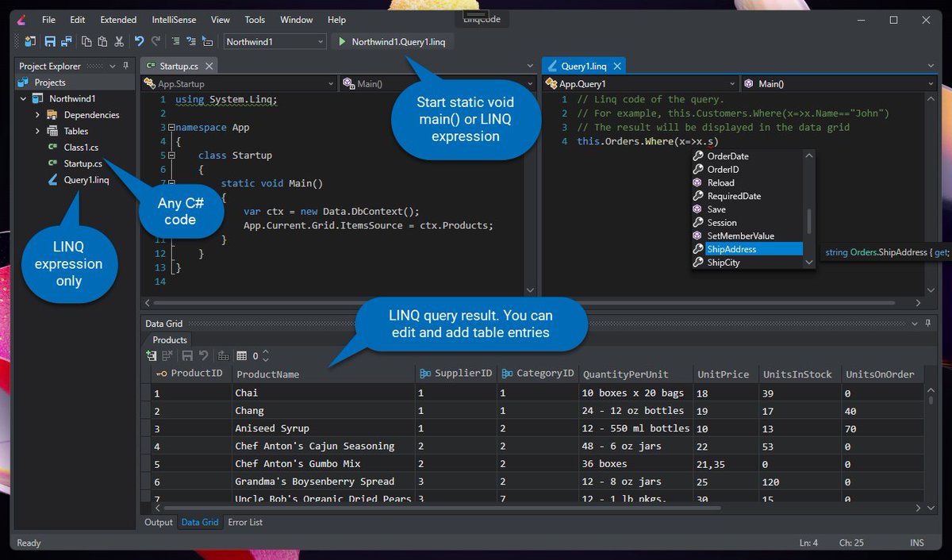
Task: Click the Projects root icon
Action: [x=24, y=82]
